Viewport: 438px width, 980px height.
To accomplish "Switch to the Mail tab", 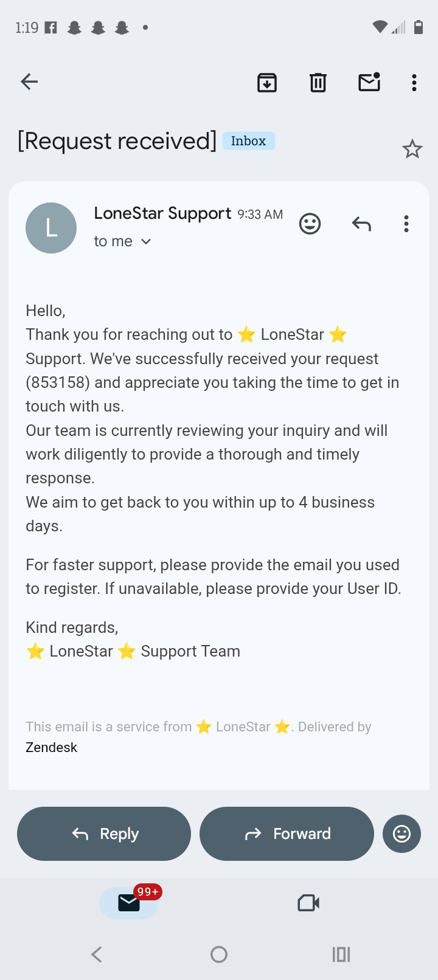I will click(x=129, y=903).
